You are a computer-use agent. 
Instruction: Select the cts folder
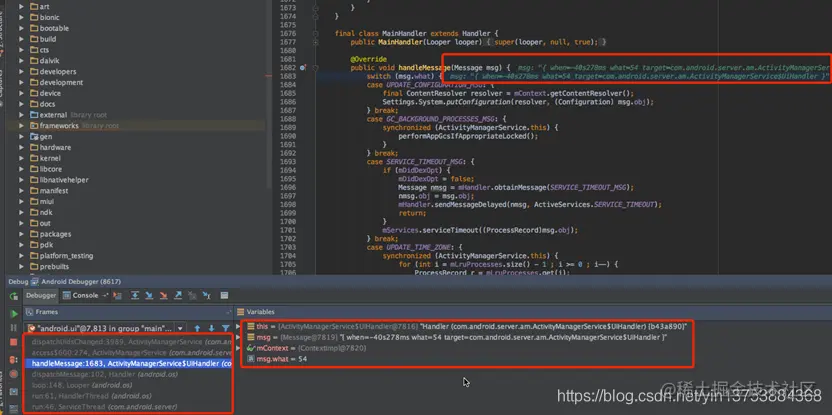coord(40,50)
